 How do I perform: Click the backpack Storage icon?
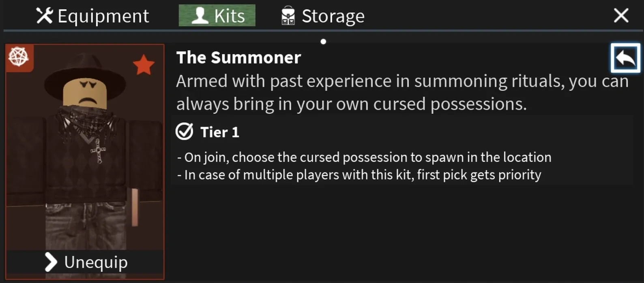pyautogui.click(x=288, y=16)
